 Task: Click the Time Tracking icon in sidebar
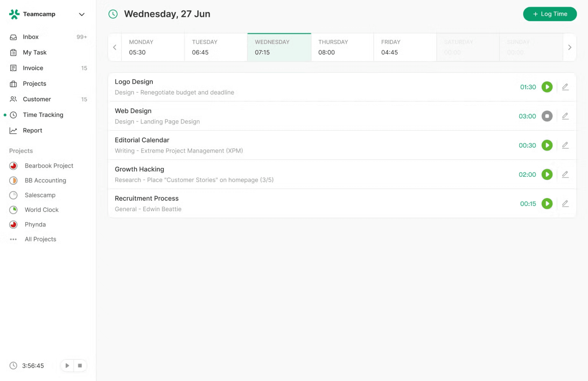[x=13, y=115]
